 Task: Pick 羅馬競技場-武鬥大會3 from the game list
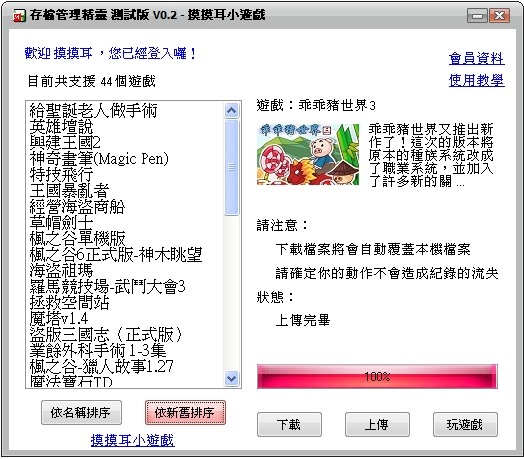point(125,286)
